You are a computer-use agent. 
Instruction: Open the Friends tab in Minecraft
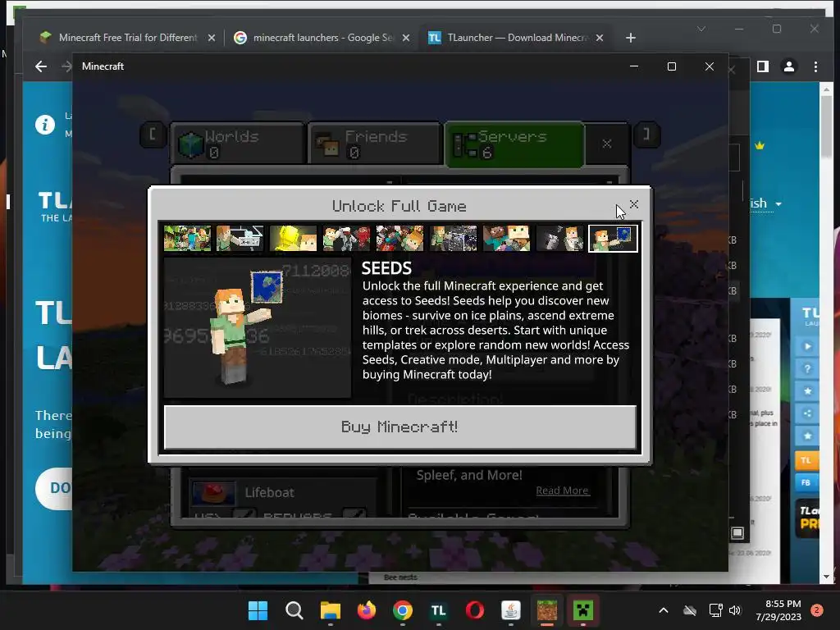pos(374,144)
